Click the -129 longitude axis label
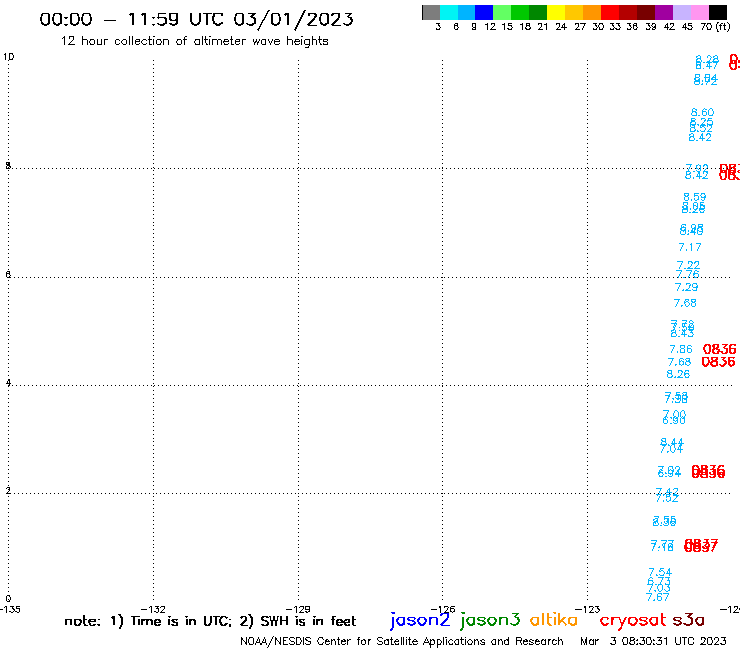This screenshot has width=740, height=650. 298,609
